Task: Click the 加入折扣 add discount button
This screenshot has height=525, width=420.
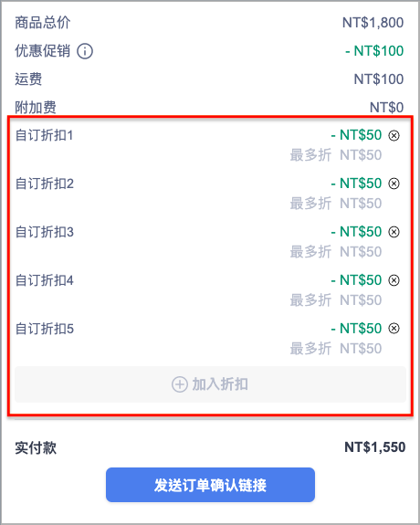Action: tap(210, 384)
